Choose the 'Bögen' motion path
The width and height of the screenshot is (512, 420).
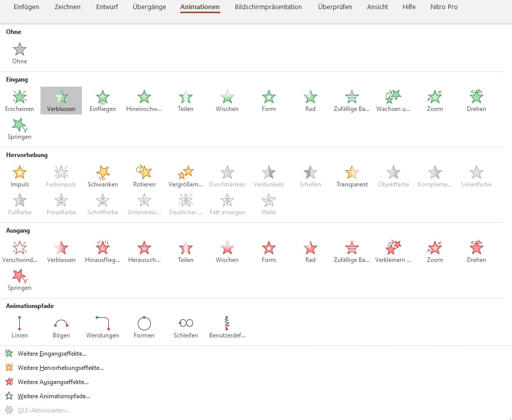click(x=61, y=327)
